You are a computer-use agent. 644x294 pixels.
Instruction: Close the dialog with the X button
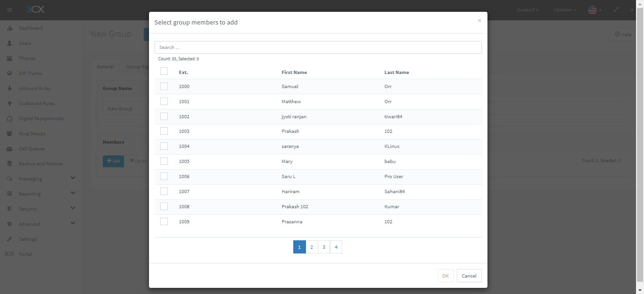click(479, 21)
